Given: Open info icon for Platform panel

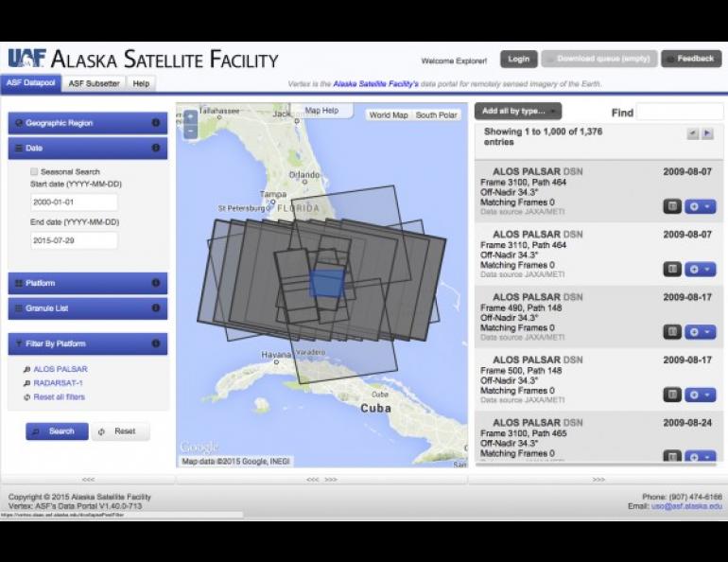Looking at the screenshot, I should 156,282.
